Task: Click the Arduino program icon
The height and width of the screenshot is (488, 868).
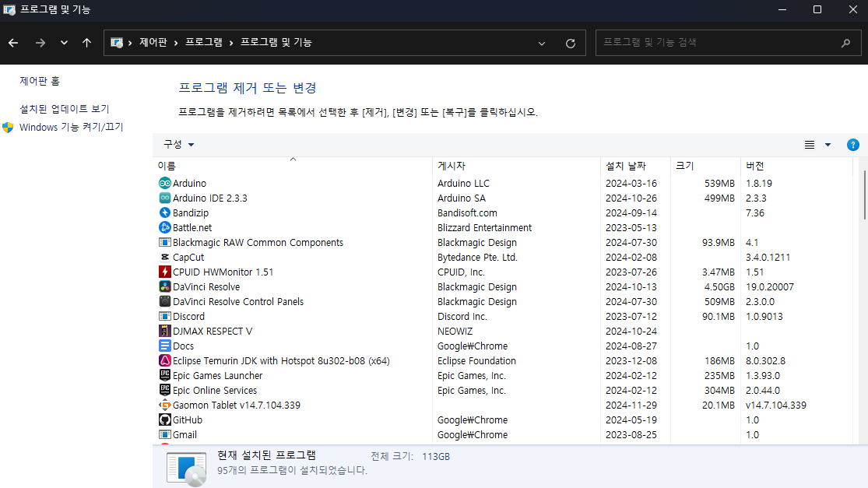Action: coord(164,183)
